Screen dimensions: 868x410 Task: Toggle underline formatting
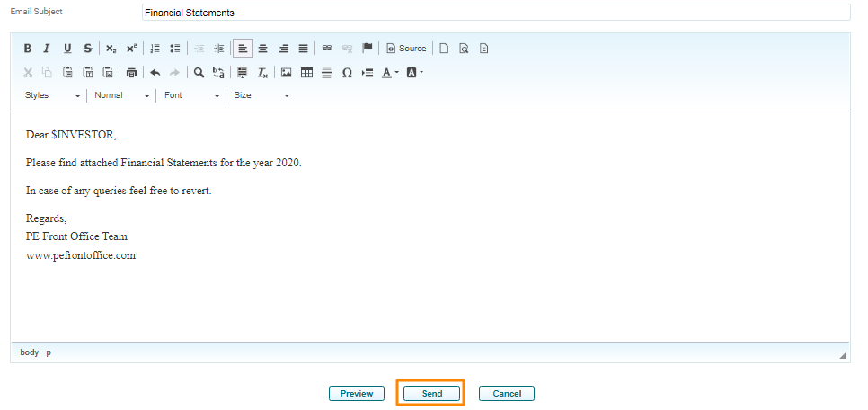[x=67, y=49]
